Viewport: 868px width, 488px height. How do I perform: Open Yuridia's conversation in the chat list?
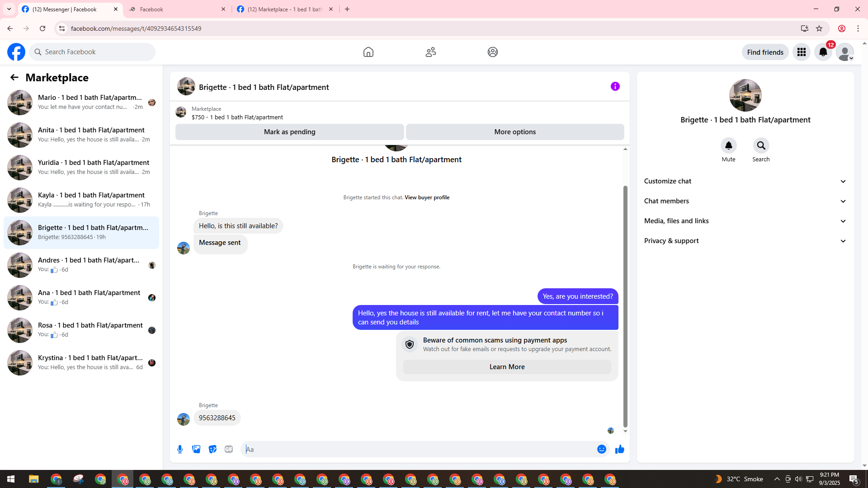(x=81, y=168)
